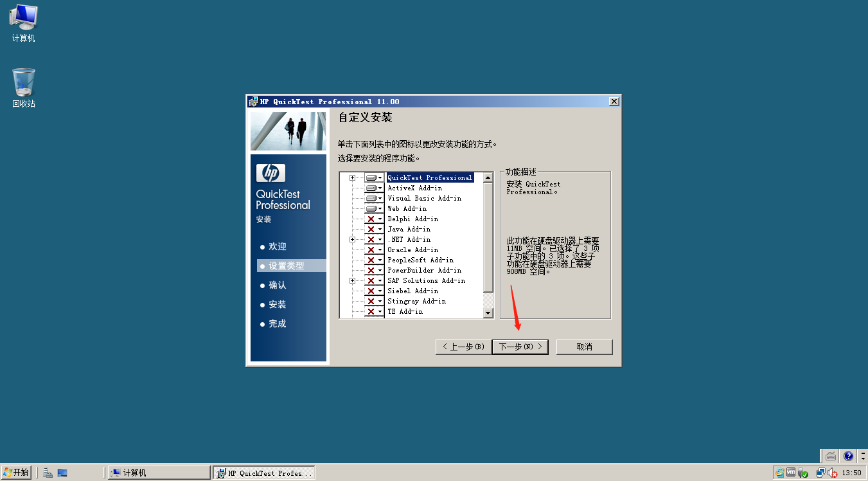This screenshot has height=481, width=868.
Task: Click the 确认 step in sidebar
Action: click(278, 286)
